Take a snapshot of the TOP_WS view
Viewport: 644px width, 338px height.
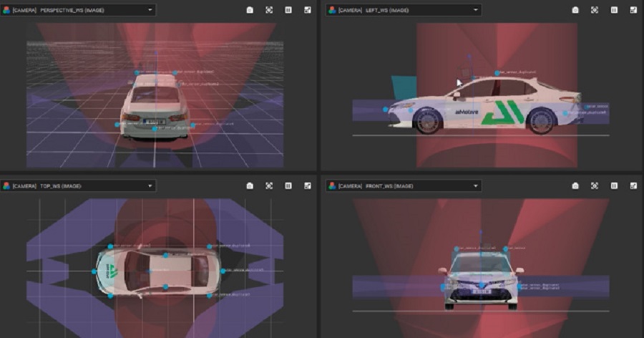point(250,186)
